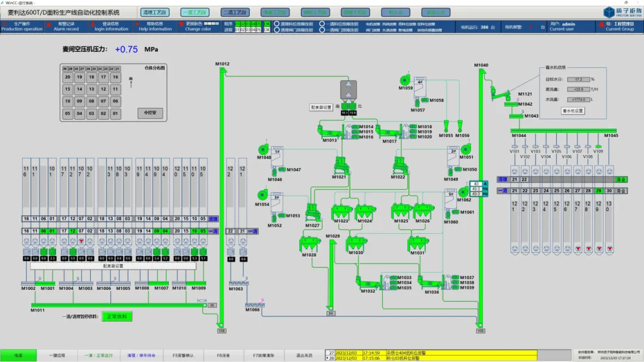
Task: Click F5报警确认 alarm acknowledge
Action: (x=183, y=355)
